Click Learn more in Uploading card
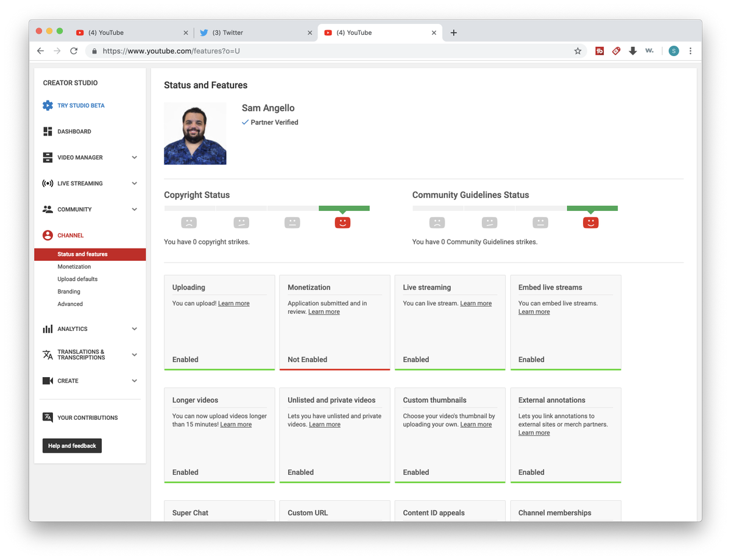The height and width of the screenshot is (560, 731). pyautogui.click(x=234, y=303)
